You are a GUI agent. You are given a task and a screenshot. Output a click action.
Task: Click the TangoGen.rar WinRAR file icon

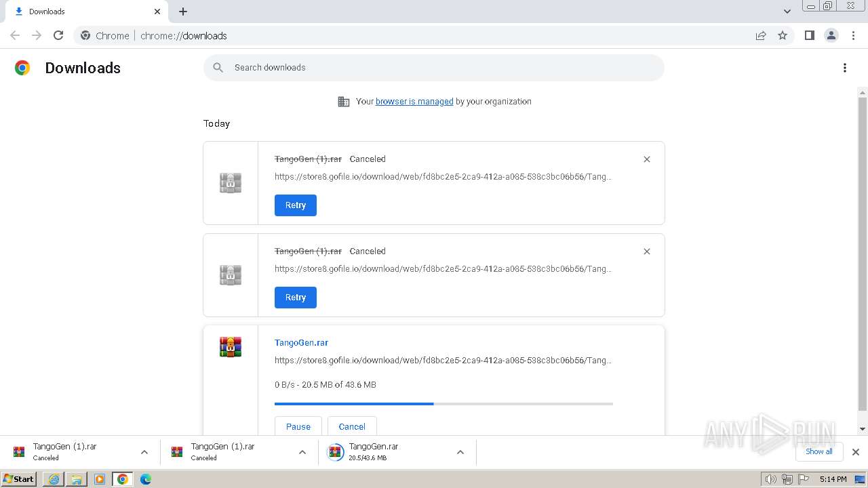[x=231, y=347]
